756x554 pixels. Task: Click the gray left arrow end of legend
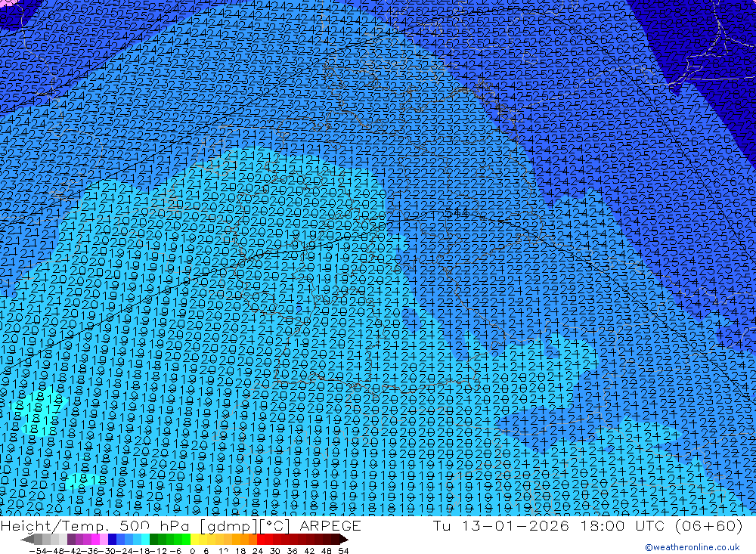tap(27, 539)
